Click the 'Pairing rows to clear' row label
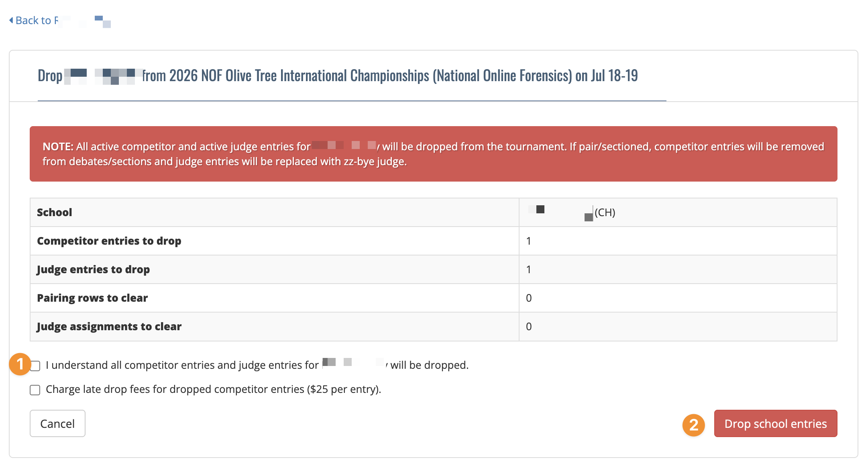The height and width of the screenshot is (466, 868). 92,298
